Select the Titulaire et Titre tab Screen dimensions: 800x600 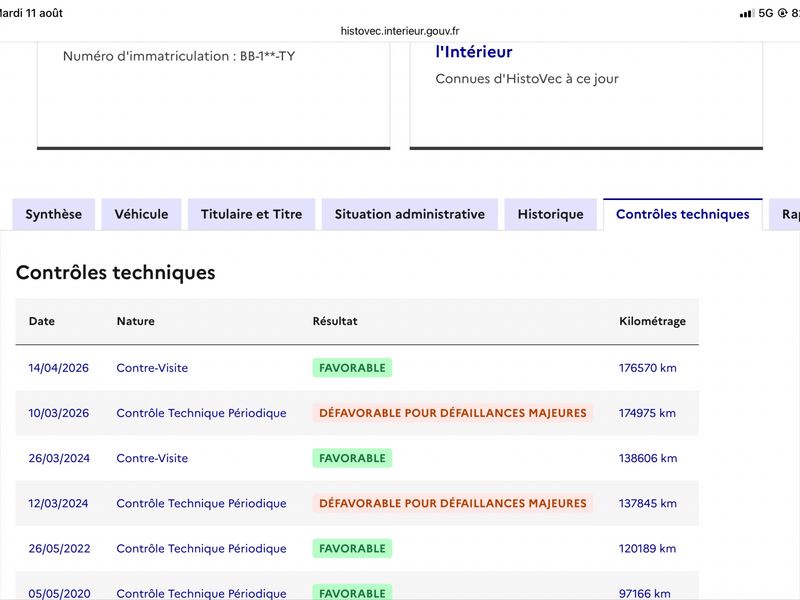252,214
